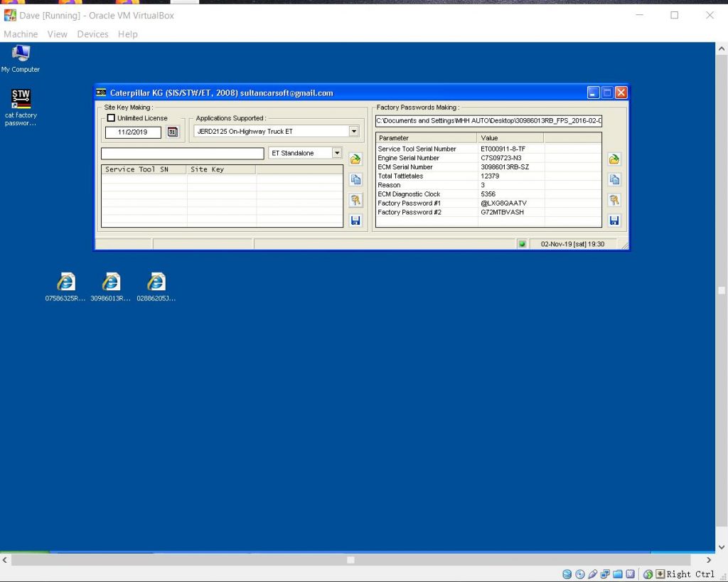This screenshot has width=728, height=582.
Task: Open the calendar picker beside the date field
Action: [x=173, y=132]
